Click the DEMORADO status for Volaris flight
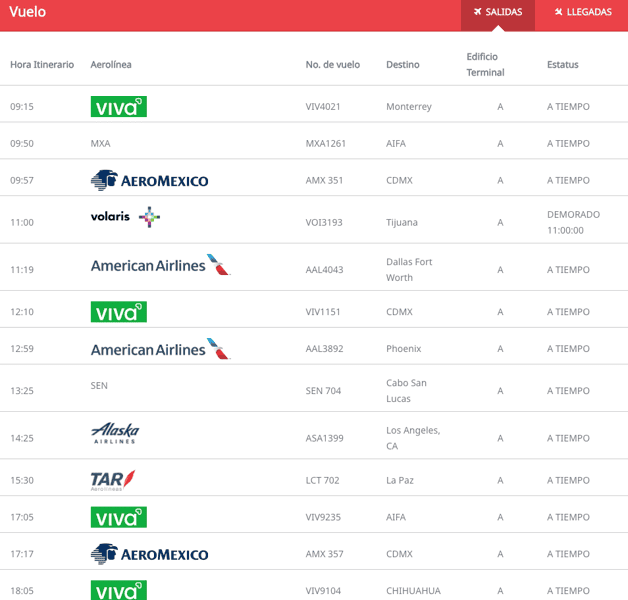 click(x=573, y=215)
